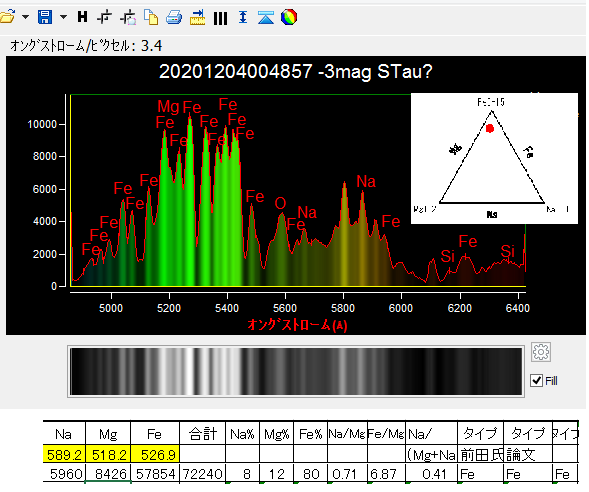
Task: Toggle the Fill checkbox
Action: (536, 380)
